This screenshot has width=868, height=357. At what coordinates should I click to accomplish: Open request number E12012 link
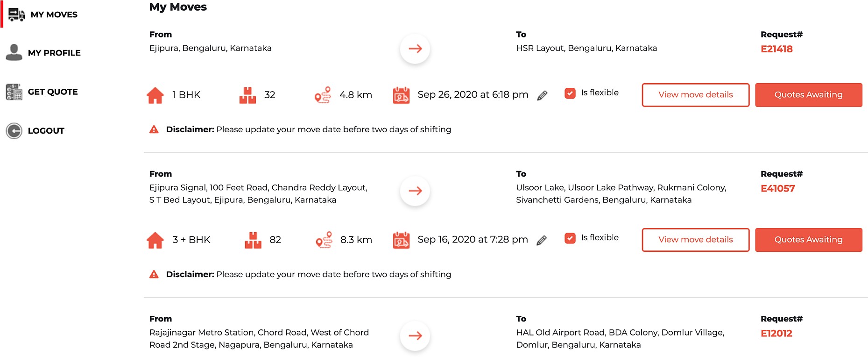point(776,333)
